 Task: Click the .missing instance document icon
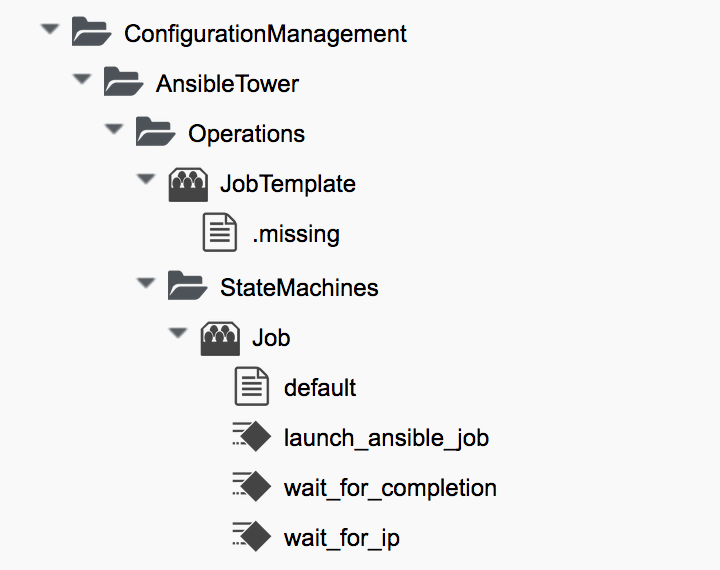point(220,234)
